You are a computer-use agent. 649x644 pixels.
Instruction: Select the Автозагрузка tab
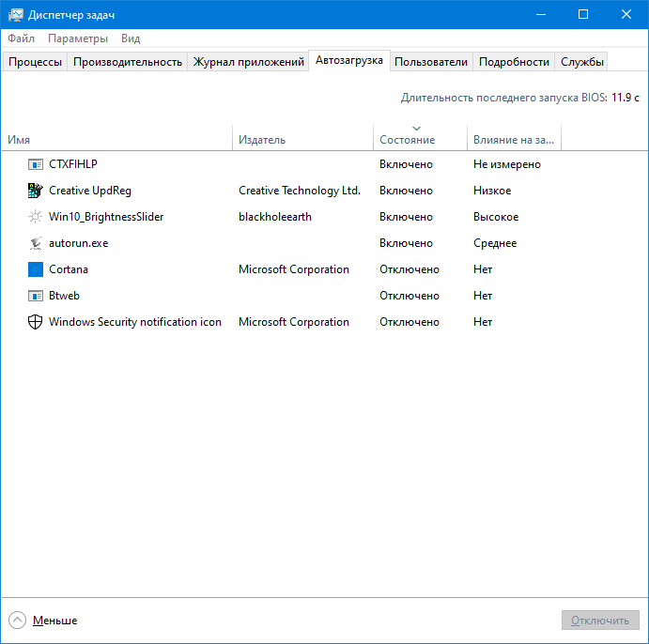tap(349, 60)
